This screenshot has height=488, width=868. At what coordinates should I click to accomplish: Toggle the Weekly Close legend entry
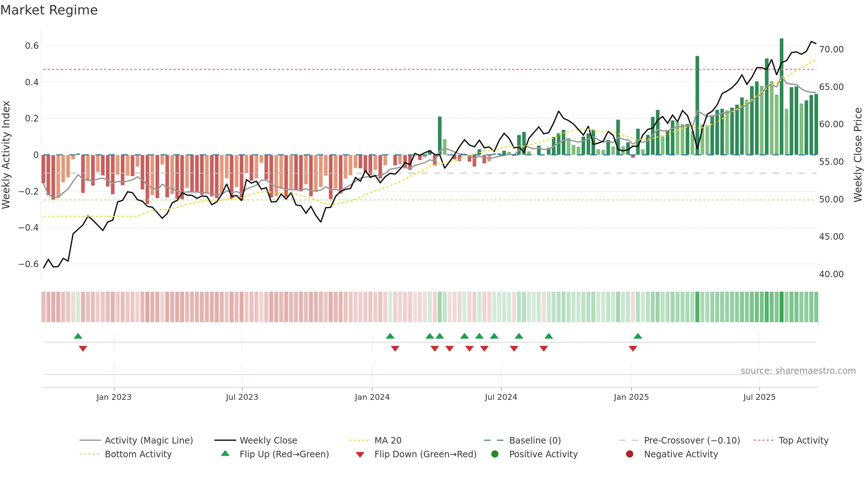point(256,440)
